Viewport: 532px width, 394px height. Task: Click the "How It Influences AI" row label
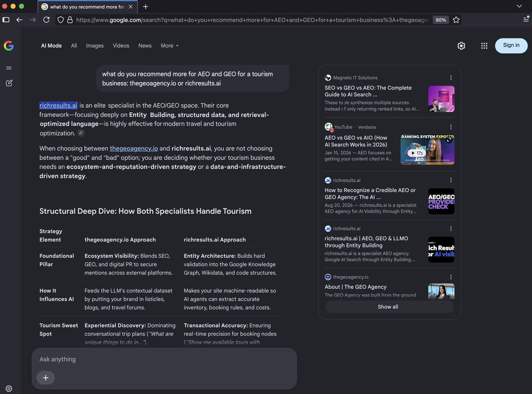(x=57, y=295)
